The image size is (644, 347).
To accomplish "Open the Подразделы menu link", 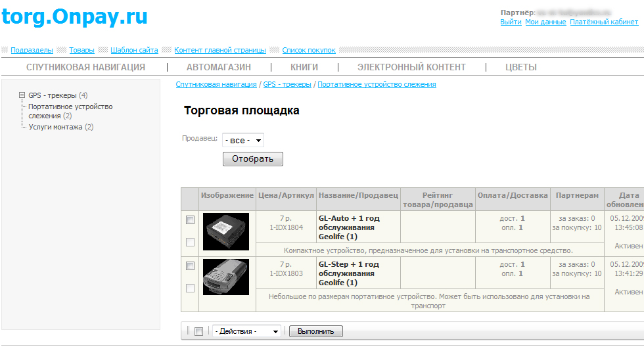I will tap(32, 50).
